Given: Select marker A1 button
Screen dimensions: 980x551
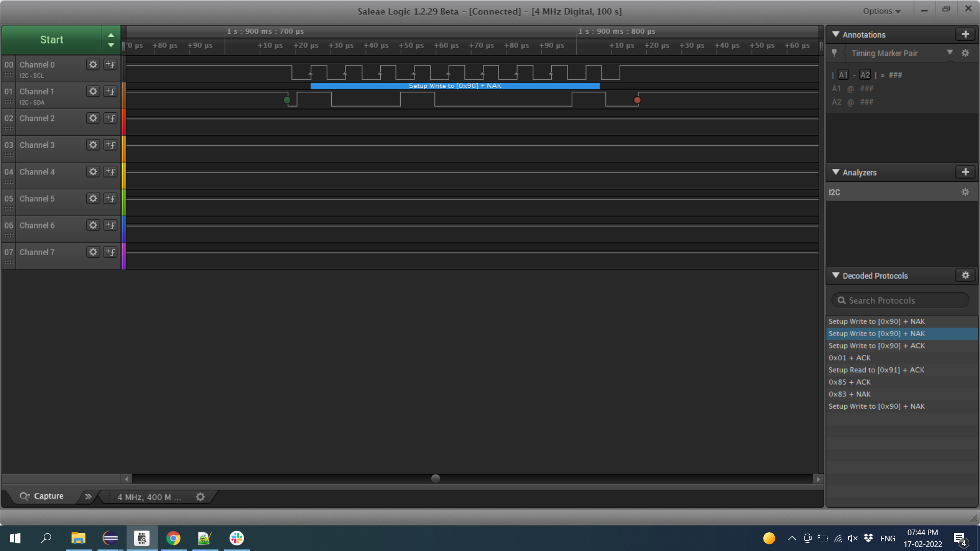Looking at the screenshot, I should (x=843, y=75).
